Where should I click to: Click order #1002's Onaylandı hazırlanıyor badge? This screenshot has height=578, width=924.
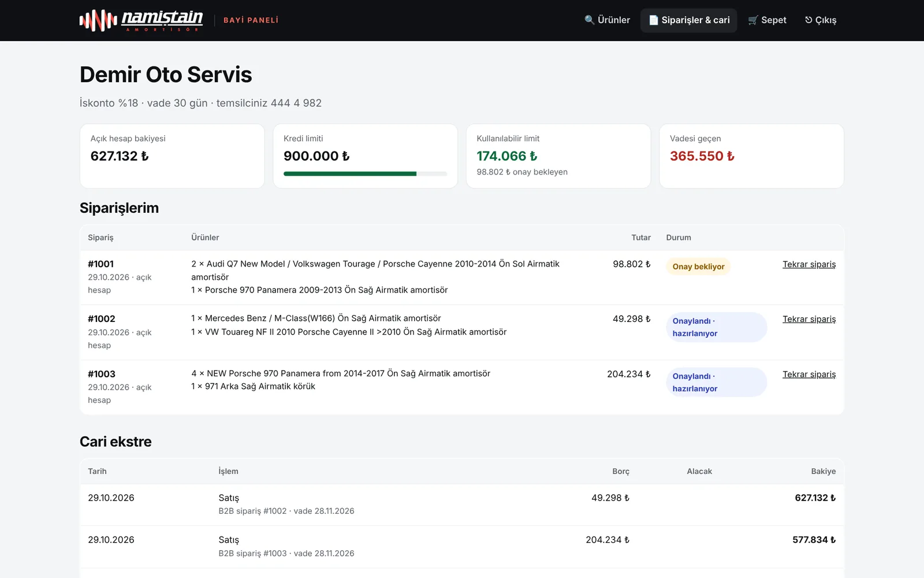point(716,327)
